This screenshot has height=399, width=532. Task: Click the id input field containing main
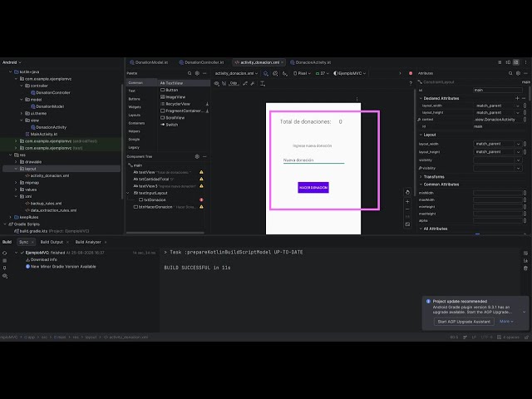(497, 90)
